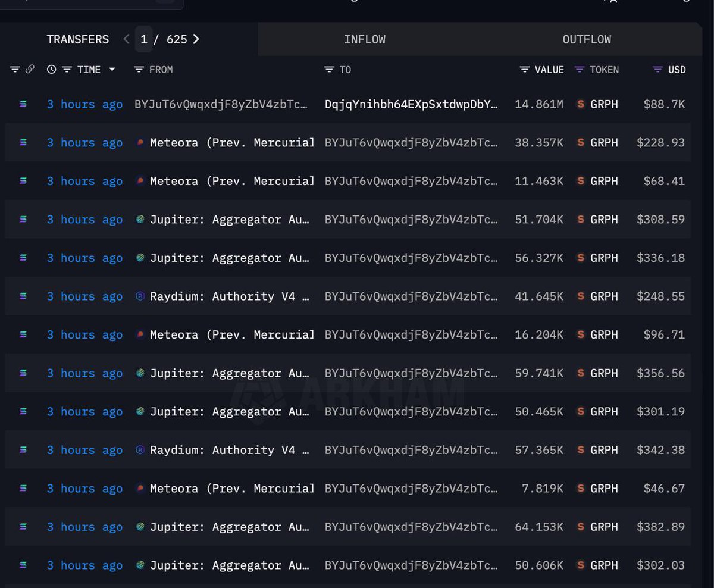Click Solana icon on the $228.93 row
This screenshot has height=588, width=714.
(x=23, y=142)
